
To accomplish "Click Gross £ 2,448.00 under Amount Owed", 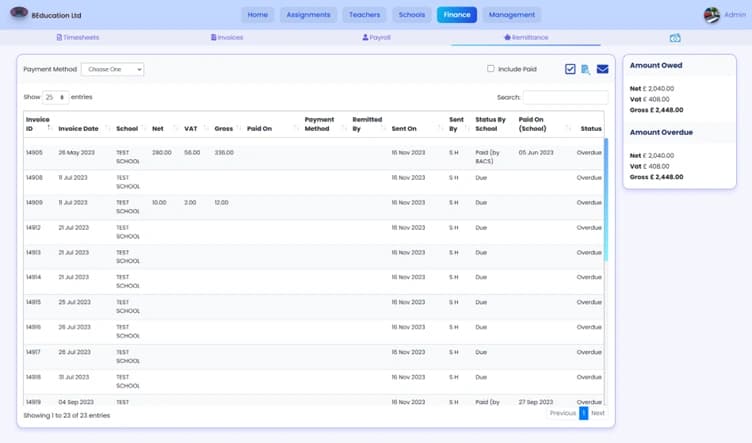I will pyautogui.click(x=657, y=110).
